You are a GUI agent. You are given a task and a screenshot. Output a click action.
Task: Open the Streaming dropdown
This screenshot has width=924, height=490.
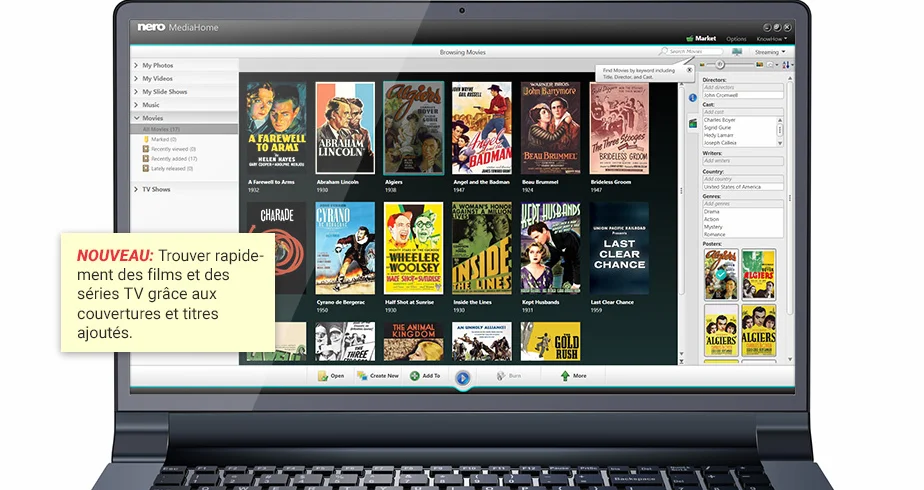click(x=770, y=52)
